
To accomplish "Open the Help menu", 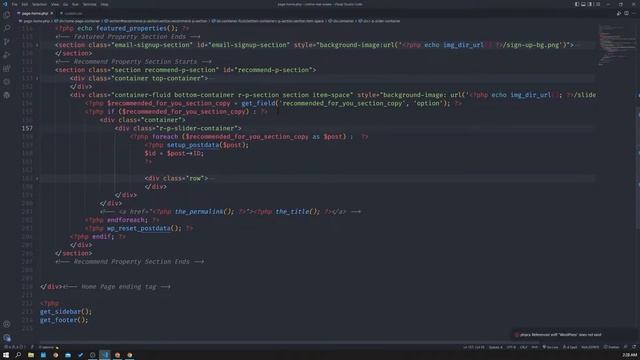I will click(x=104, y=4).
